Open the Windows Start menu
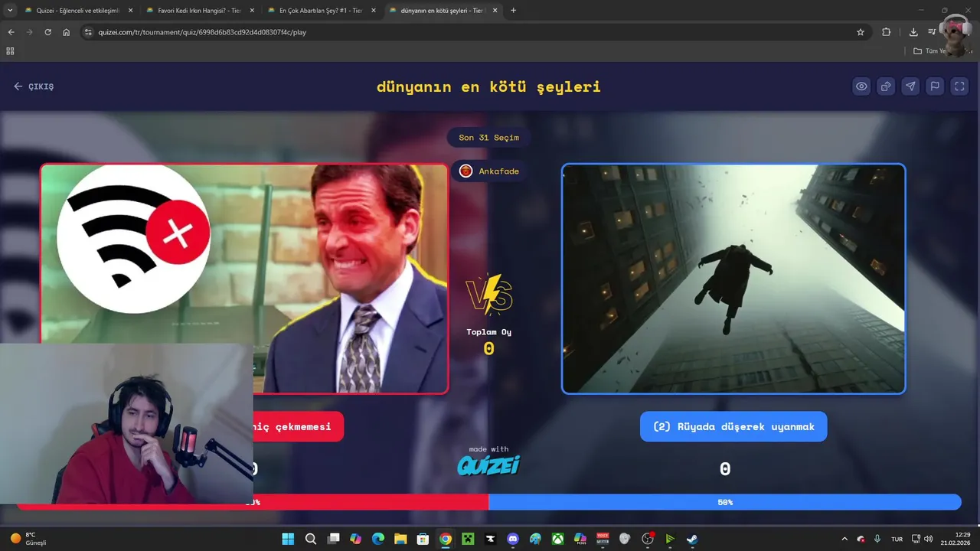Screen dimensions: 980x551 288,539
